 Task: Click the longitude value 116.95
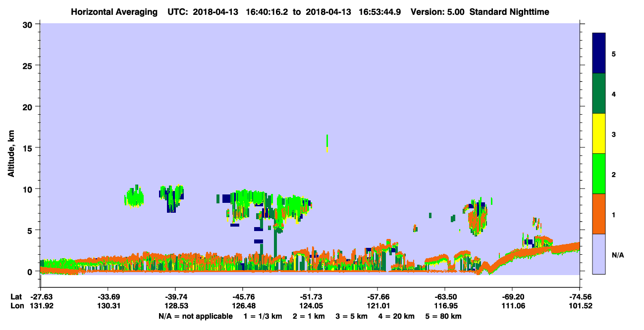[445, 306]
